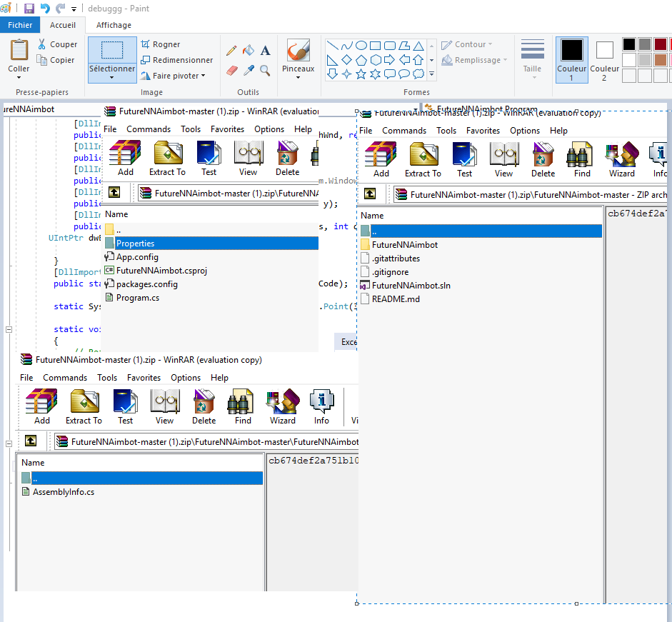Click README.md in the right WinRAR list
This screenshot has height=622, width=672.
tap(395, 299)
